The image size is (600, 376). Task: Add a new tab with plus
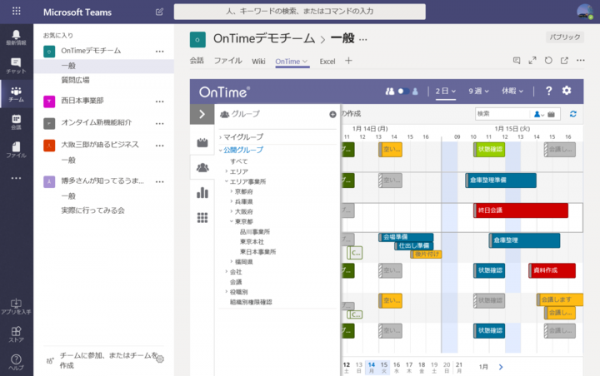[x=348, y=60]
